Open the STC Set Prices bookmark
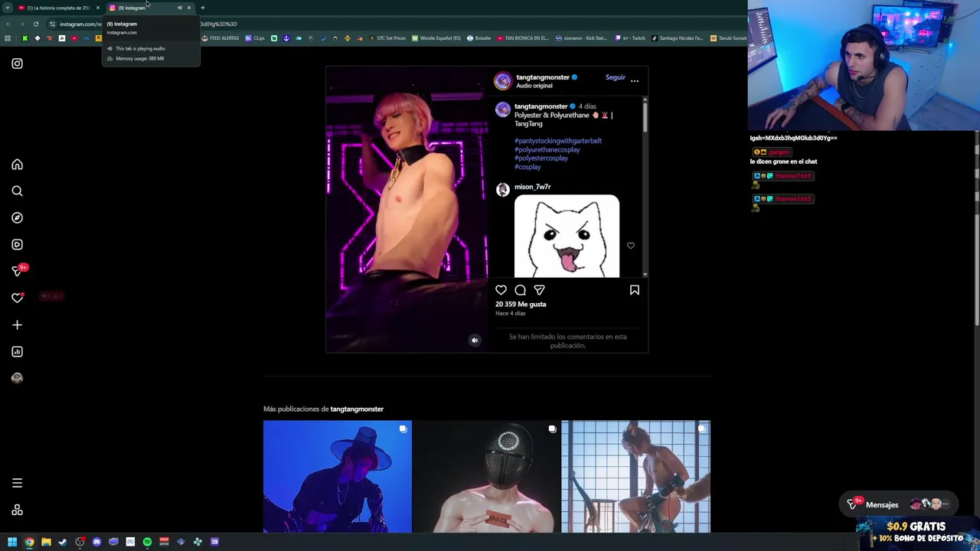This screenshot has height=551, width=980. pos(387,38)
